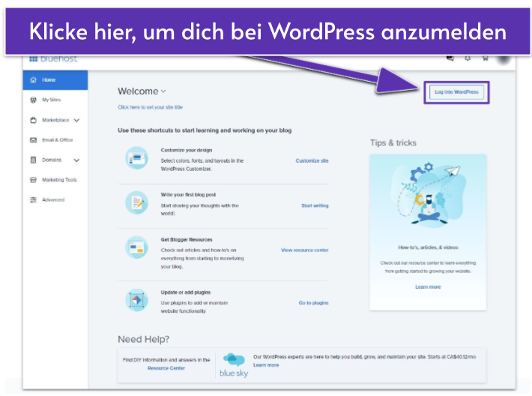Click the Start writing link
Screen dimensions: 532x396
point(315,205)
